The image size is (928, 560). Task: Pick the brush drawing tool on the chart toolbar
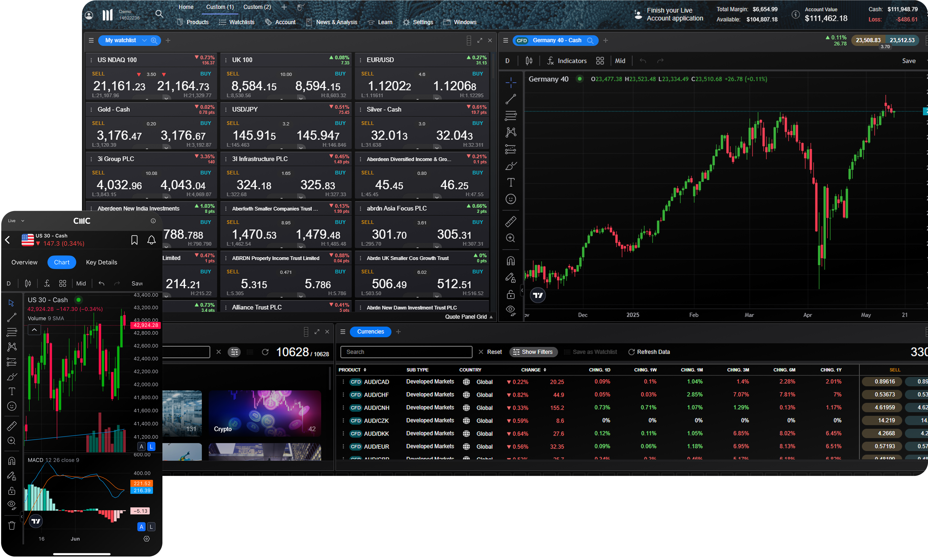pos(511,166)
